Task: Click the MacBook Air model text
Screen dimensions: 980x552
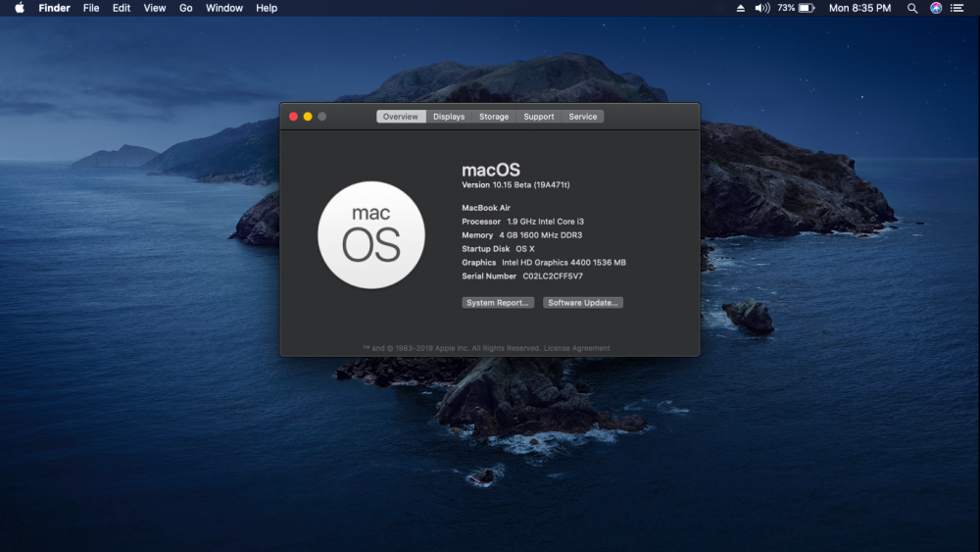Action: 486,208
